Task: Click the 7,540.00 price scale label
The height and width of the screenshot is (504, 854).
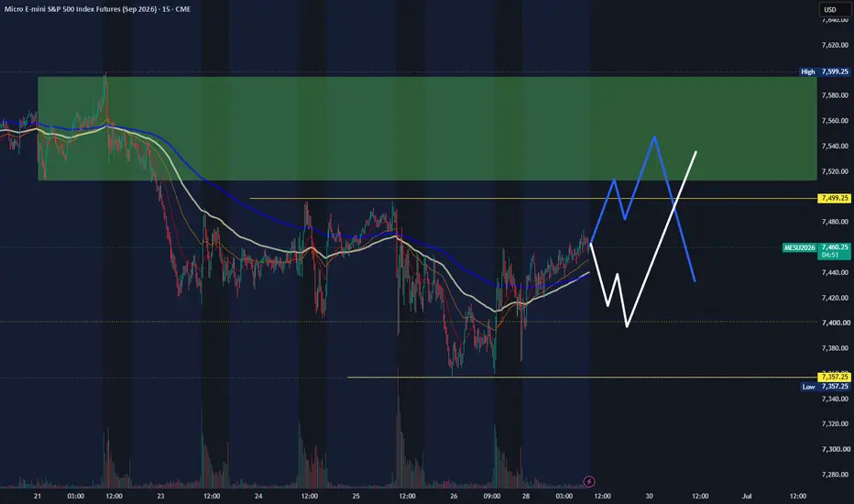Action: [x=835, y=146]
